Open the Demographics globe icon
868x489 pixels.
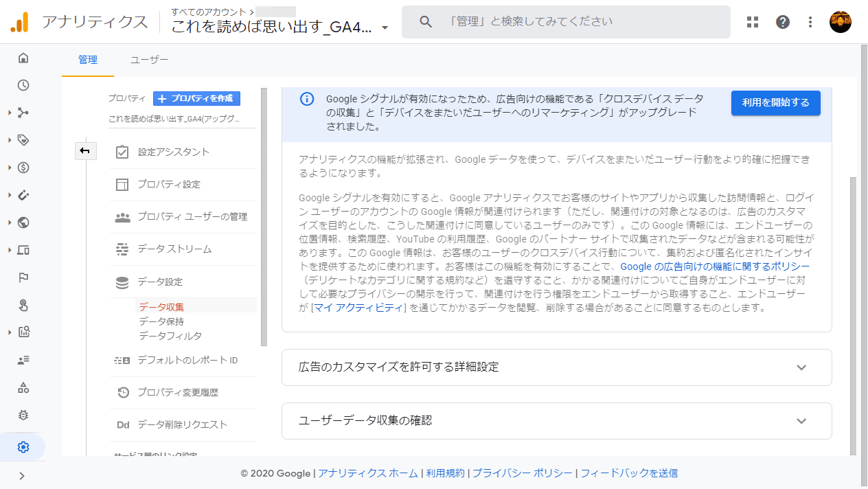[23, 223]
